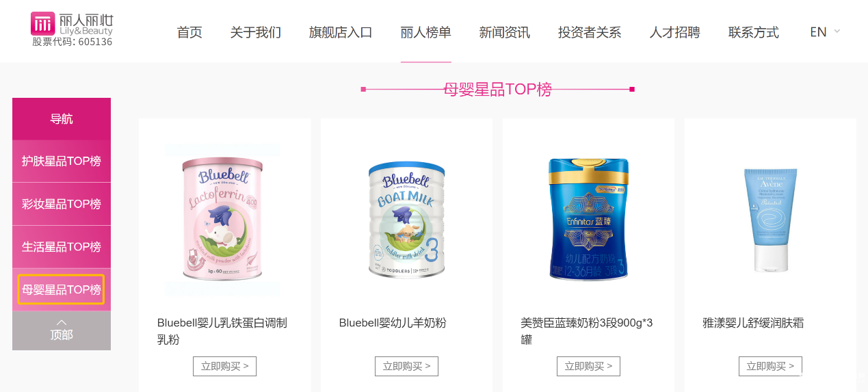Click 立即购买 under 美赞臣蓝臻奶粉
This screenshot has width=868, height=392.
(589, 366)
